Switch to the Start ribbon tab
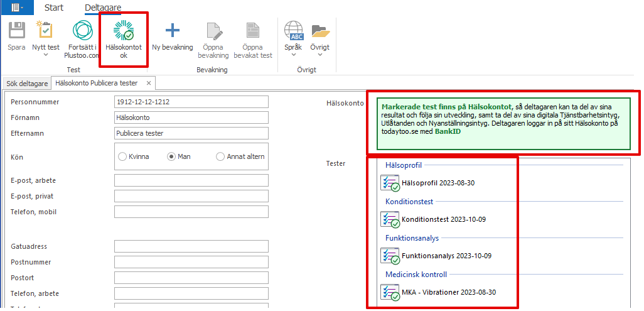This screenshot has width=644, height=311. click(54, 8)
